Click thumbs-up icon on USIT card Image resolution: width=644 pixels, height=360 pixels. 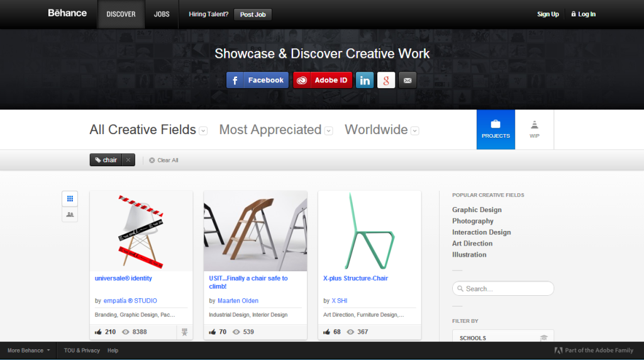click(213, 332)
